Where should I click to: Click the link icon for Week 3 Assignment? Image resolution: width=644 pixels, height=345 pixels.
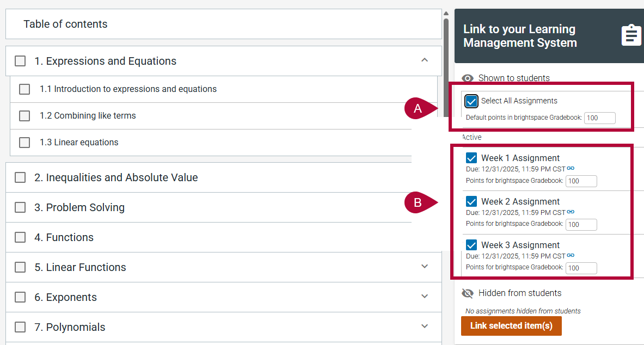tap(571, 255)
